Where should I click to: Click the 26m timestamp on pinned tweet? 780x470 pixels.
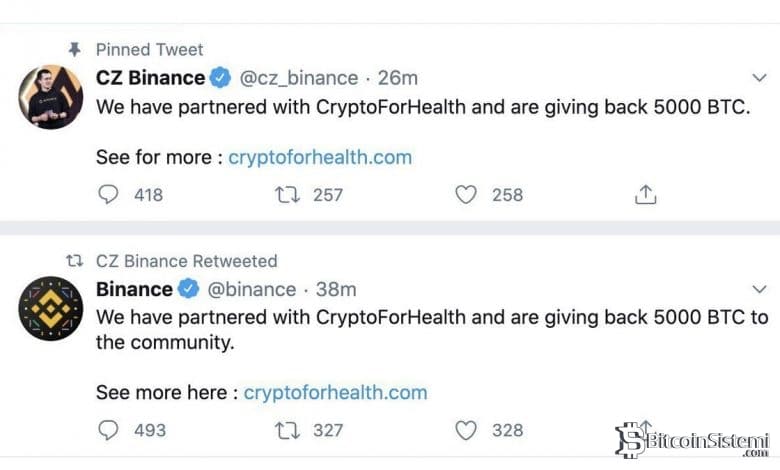click(397, 77)
